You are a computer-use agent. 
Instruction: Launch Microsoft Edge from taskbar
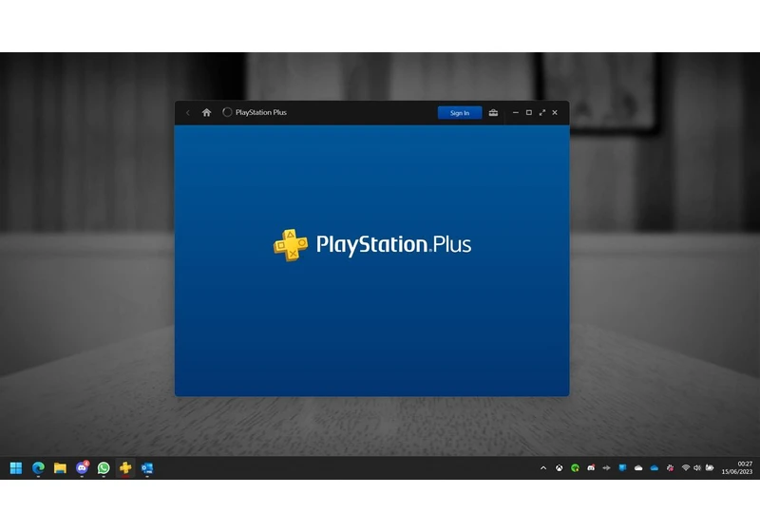click(38, 468)
